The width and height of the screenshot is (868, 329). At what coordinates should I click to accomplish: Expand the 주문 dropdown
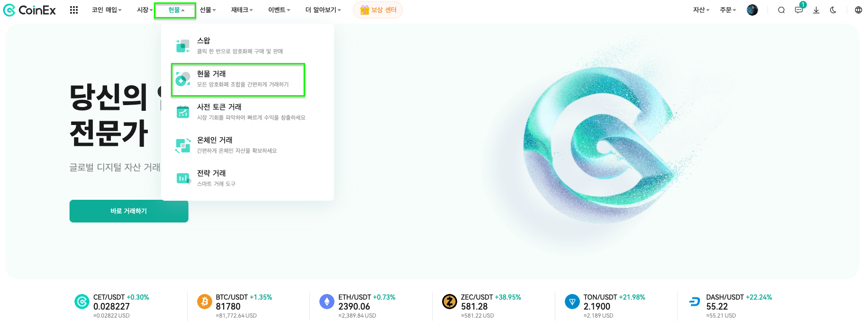(728, 10)
